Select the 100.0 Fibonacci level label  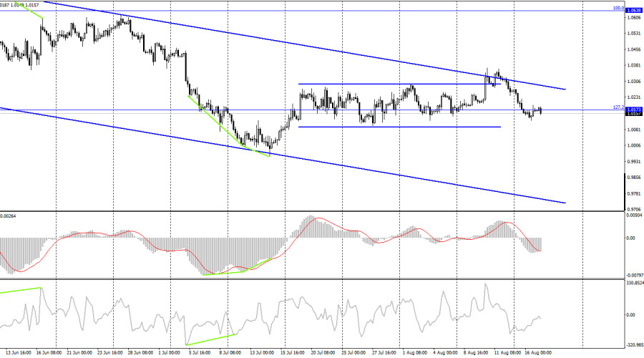pos(618,8)
